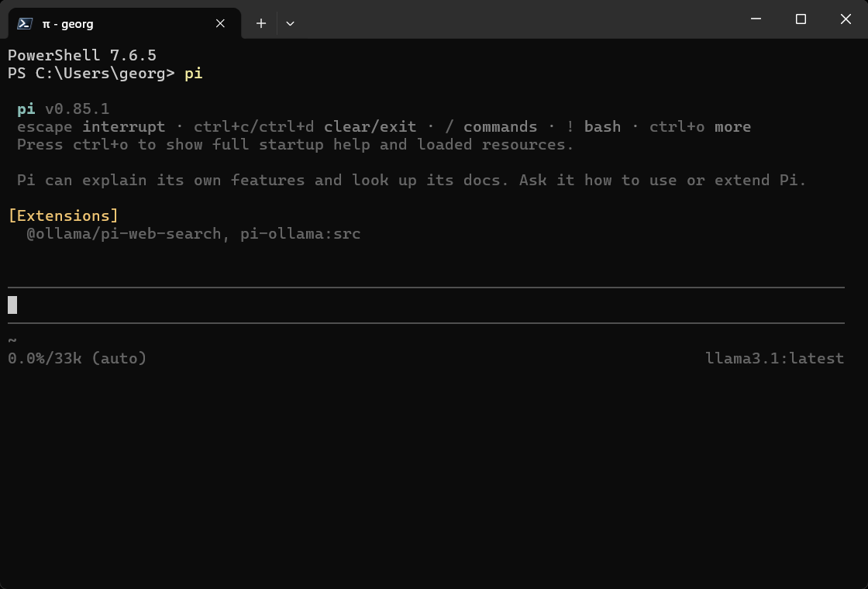Image resolution: width=868 pixels, height=589 pixels.
Task: Click the ctrl+o more hint
Action: tap(700, 127)
